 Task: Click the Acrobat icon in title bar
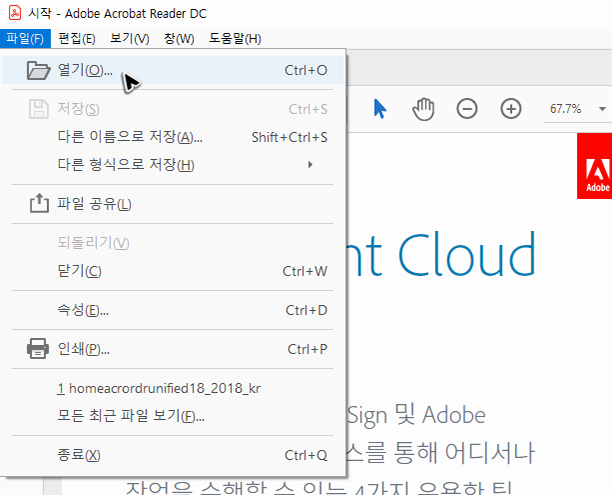15,13
